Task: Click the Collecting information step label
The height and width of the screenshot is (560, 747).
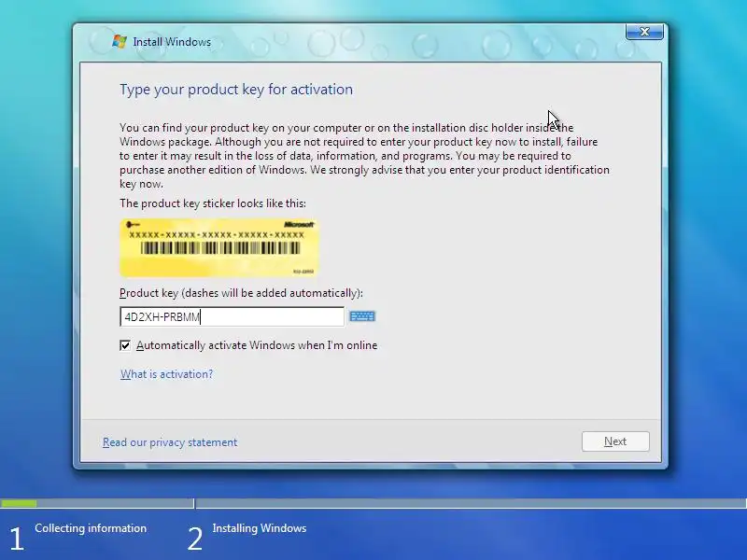Action: coord(91,528)
